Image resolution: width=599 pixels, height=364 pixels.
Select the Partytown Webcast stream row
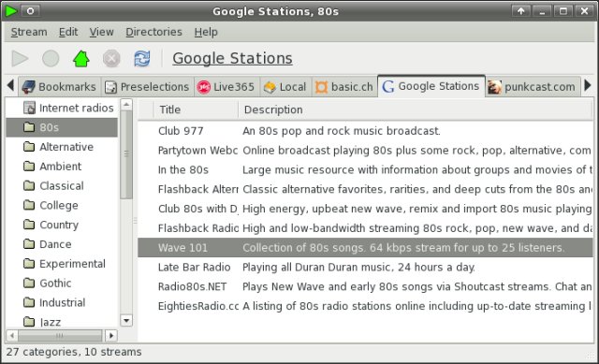click(x=365, y=150)
